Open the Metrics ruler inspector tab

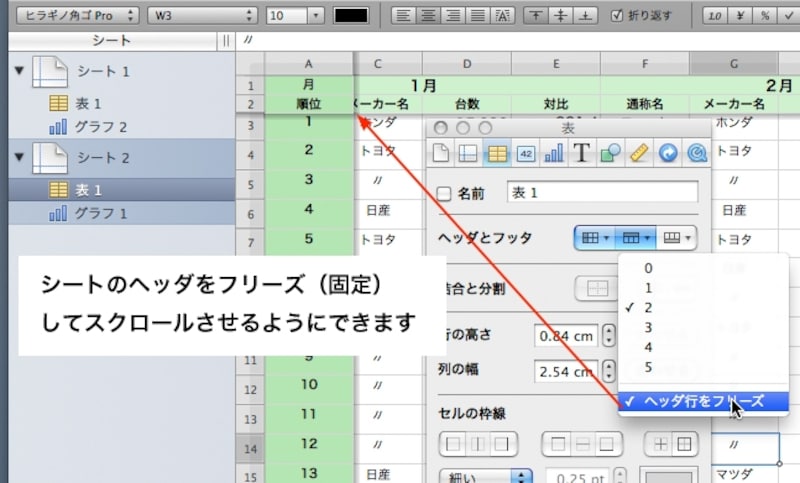pos(639,152)
